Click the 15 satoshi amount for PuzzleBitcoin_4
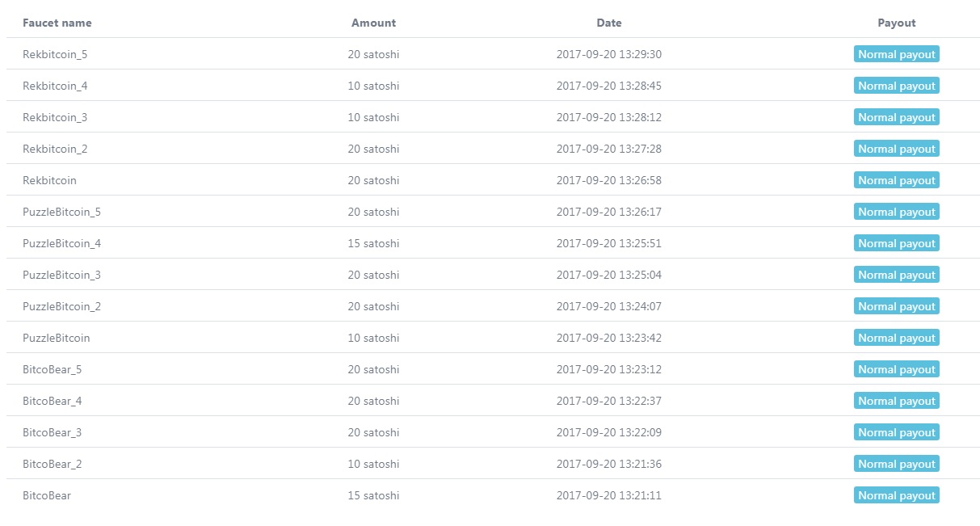The height and width of the screenshot is (526, 980). 373,243
